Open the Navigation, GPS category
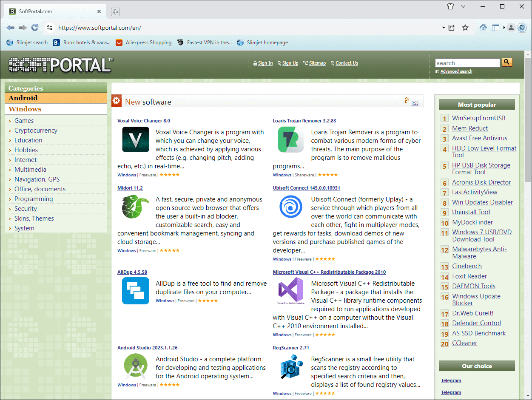 pyautogui.click(x=37, y=179)
